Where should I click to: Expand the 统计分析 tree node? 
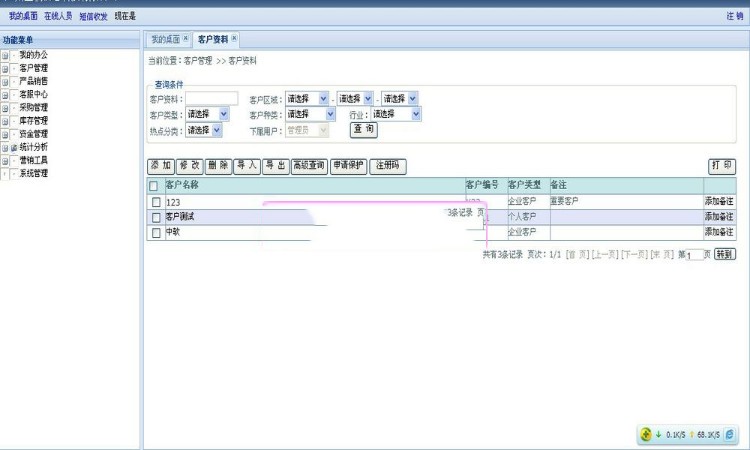[x=5, y=148]
